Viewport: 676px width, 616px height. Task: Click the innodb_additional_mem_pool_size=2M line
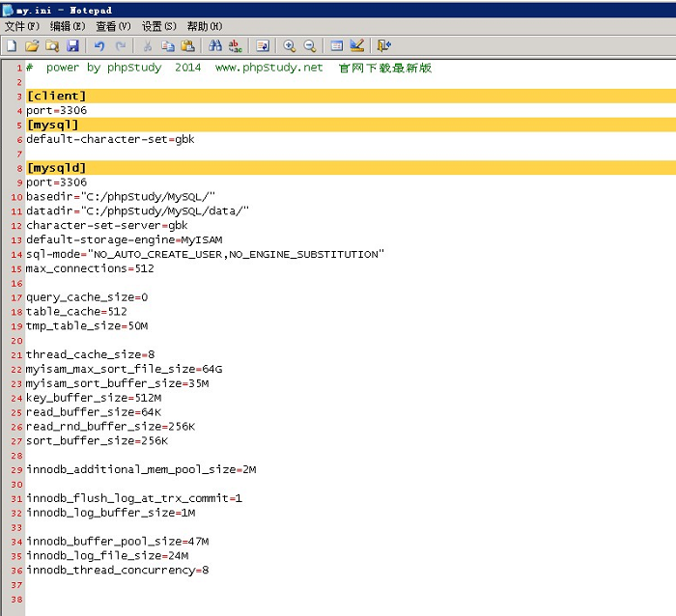pyautogui.click(x=141, y=470)
